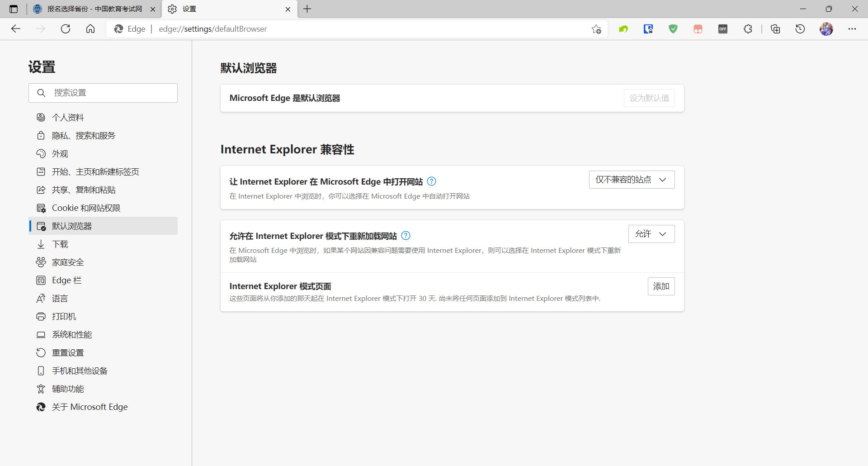The width and height of the screenshot is (868, 466).
Task: Expand the 仅不兼容的站点 dropdown
Action: click(632, 180)
